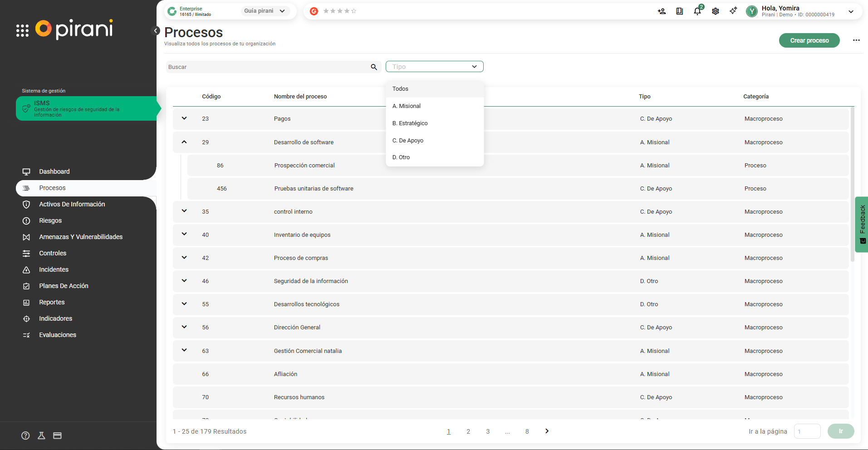Click the billing card icon in sidebar footer
868x450 pixels.
57,435
